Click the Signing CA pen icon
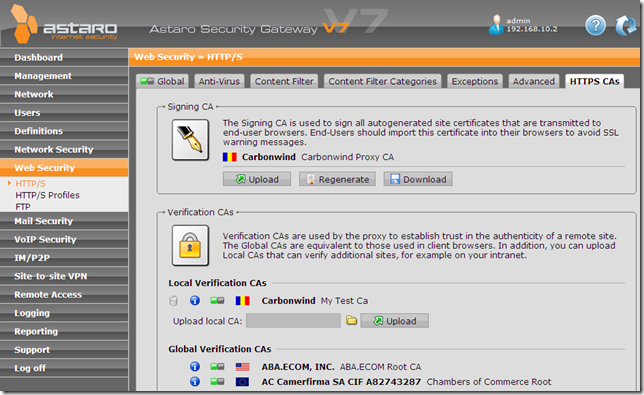This screenshot has width=644, height=395. [190, 140]
